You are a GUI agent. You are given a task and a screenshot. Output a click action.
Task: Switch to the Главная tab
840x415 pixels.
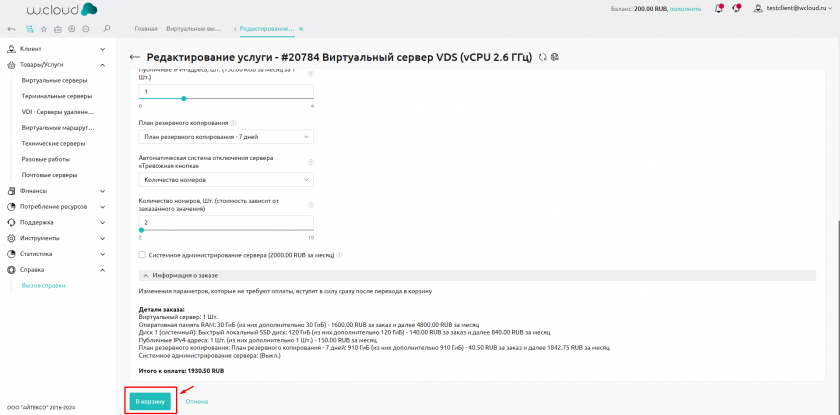click(146, 29)
